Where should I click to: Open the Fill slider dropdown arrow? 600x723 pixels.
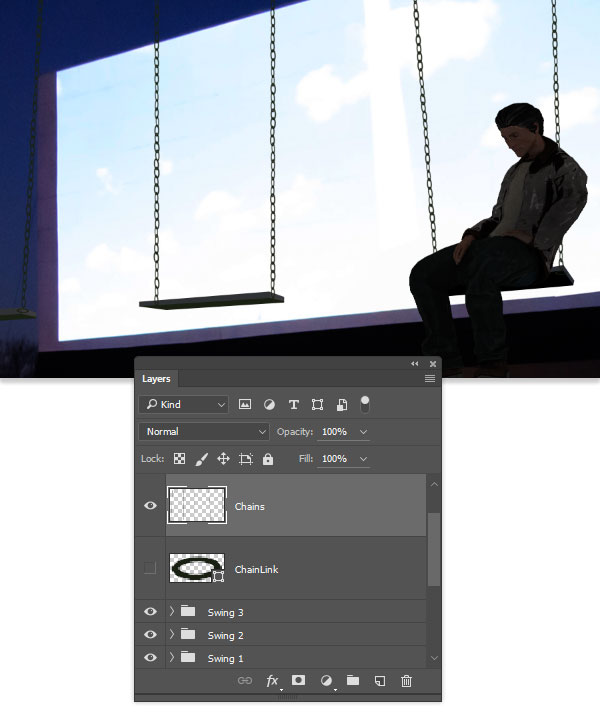[363, 459]
